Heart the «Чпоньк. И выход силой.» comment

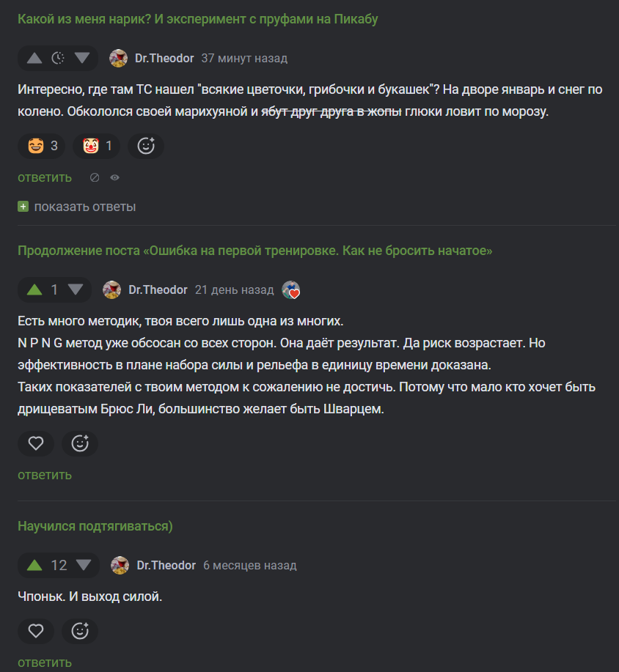(36, 630)
